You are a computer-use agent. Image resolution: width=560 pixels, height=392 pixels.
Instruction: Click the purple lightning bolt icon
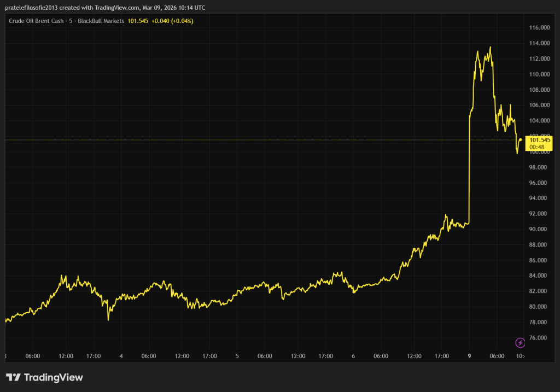pos(520,343)
